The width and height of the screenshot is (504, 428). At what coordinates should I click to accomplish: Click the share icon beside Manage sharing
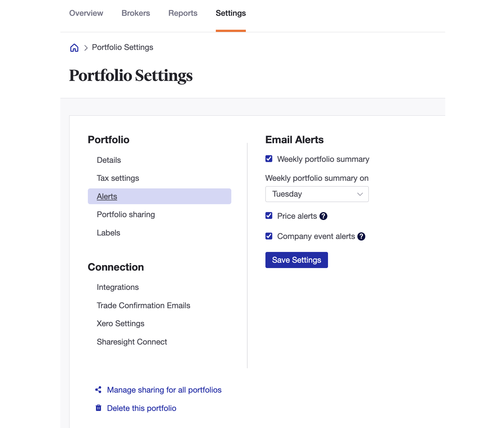(x=98, y=389)
